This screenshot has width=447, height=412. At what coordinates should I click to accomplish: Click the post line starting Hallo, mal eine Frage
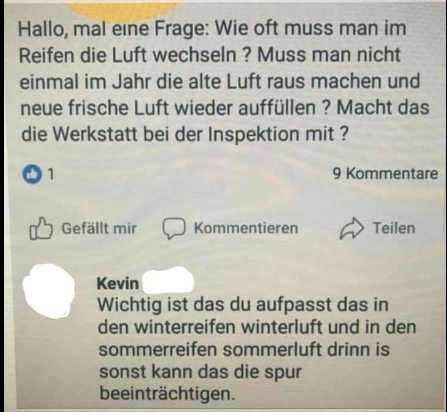point(212,28)
